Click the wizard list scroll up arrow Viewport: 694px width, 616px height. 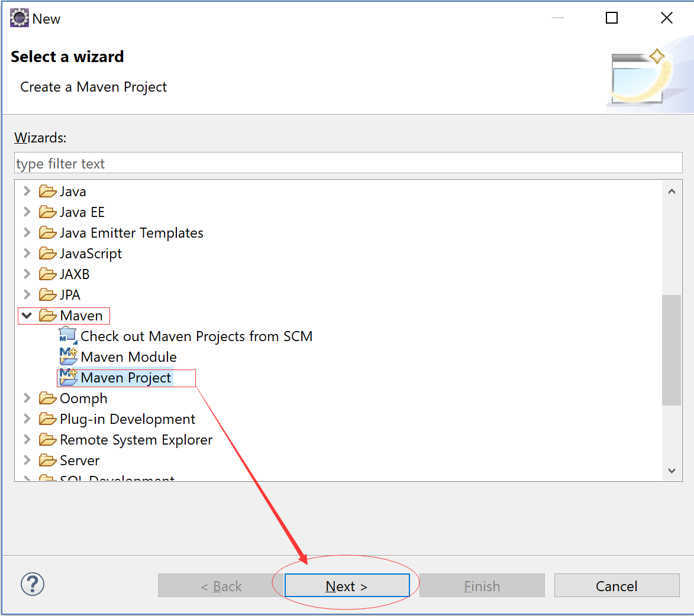(672, 192)
